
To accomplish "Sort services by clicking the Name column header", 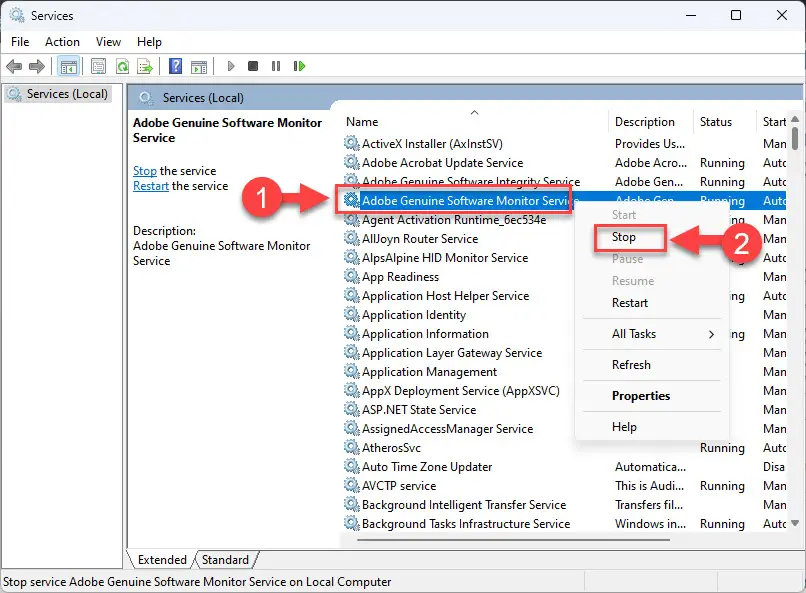I will (x=360, y=121).
